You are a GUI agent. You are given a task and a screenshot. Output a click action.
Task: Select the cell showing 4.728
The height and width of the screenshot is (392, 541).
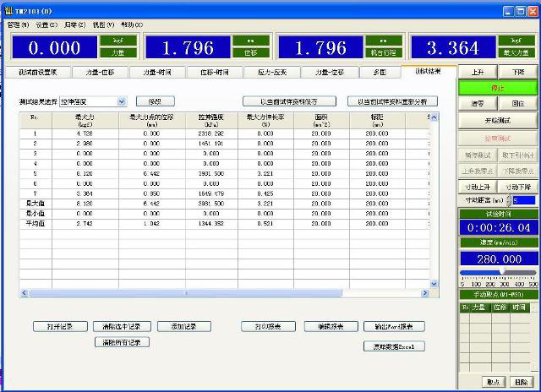(x=85, y=133)
